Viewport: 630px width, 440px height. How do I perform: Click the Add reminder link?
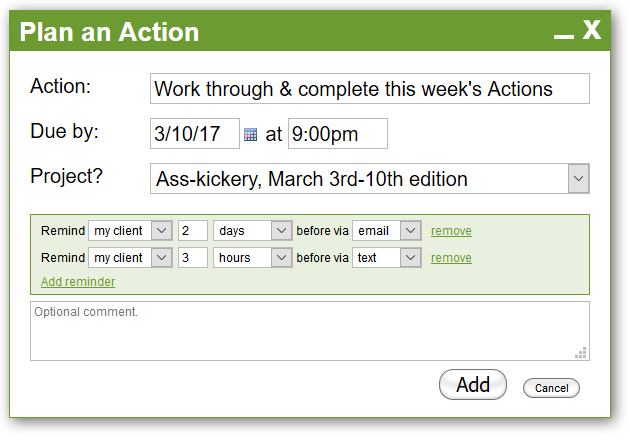click(x=78, y=282)
